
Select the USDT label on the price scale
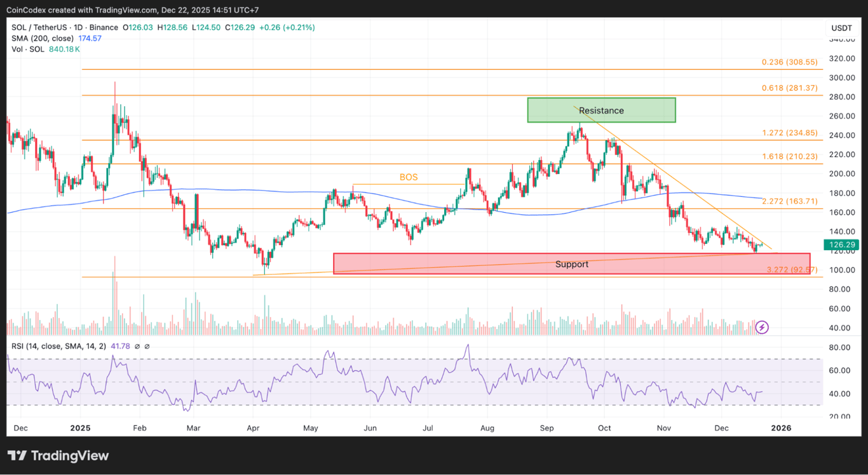click(x=841, y=28)
